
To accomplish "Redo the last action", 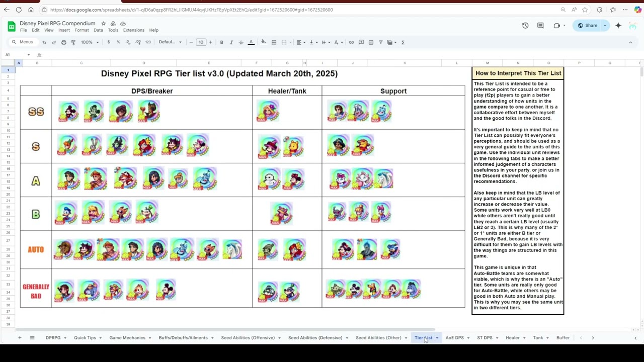I will click(x=54, y=42).
